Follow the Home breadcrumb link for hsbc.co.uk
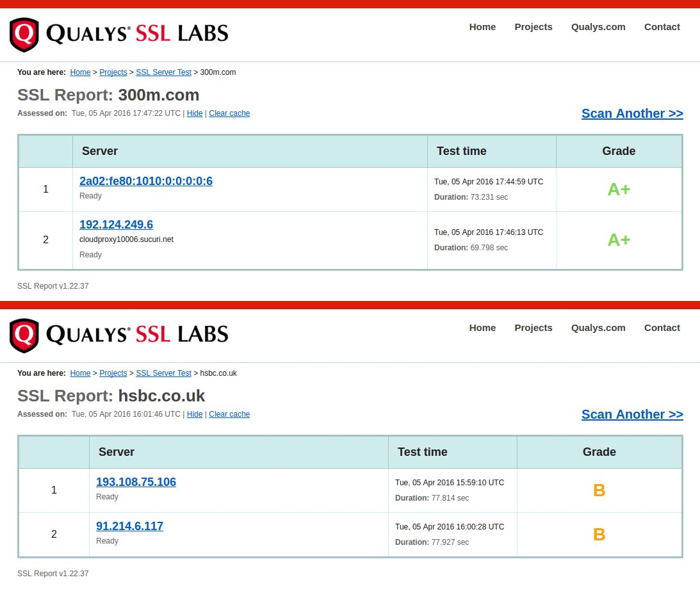The image size is (700, 589). 80,373
